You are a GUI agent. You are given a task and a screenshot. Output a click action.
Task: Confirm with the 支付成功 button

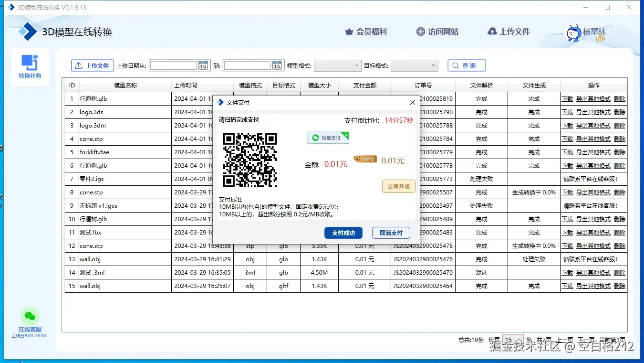coord(343,233)
